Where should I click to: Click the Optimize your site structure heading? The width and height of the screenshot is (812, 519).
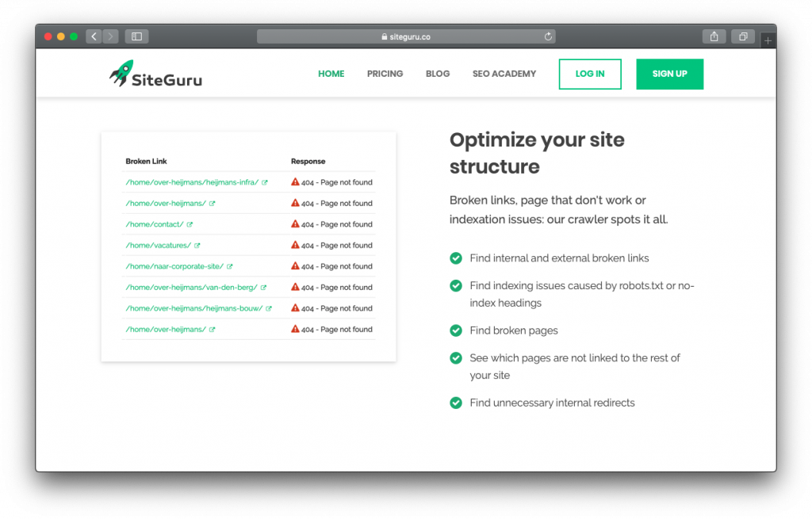(x=537, y=153)
